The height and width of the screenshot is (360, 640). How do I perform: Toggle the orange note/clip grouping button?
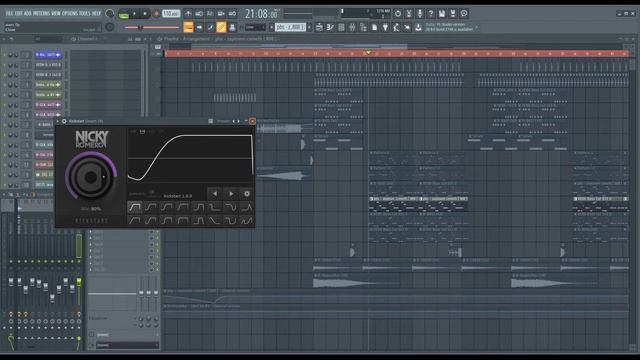click(x=221, y=27)
